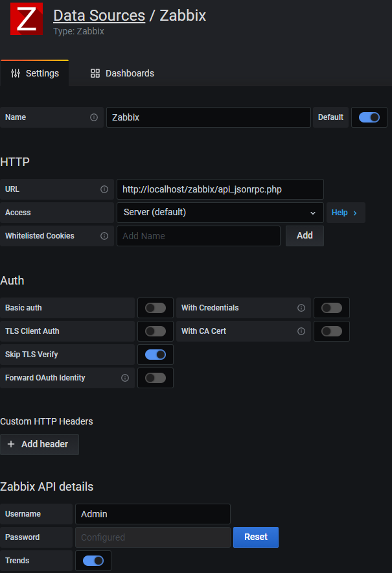Click the Help expander chevron

click(354, 213)
